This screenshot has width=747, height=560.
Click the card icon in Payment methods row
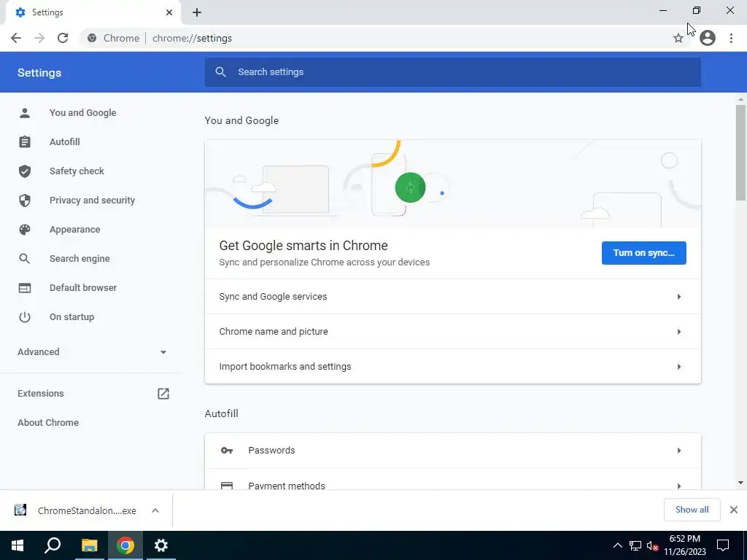[227, 486]
